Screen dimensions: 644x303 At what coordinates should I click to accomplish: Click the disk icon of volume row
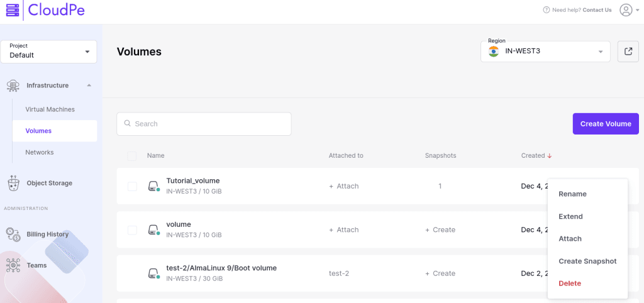(153, 230)
